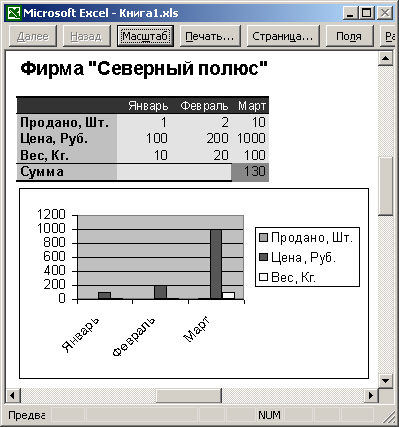The image size is (399, 427).
Task: Click the horizontal scrollbar left arrow
Action: 13,396
